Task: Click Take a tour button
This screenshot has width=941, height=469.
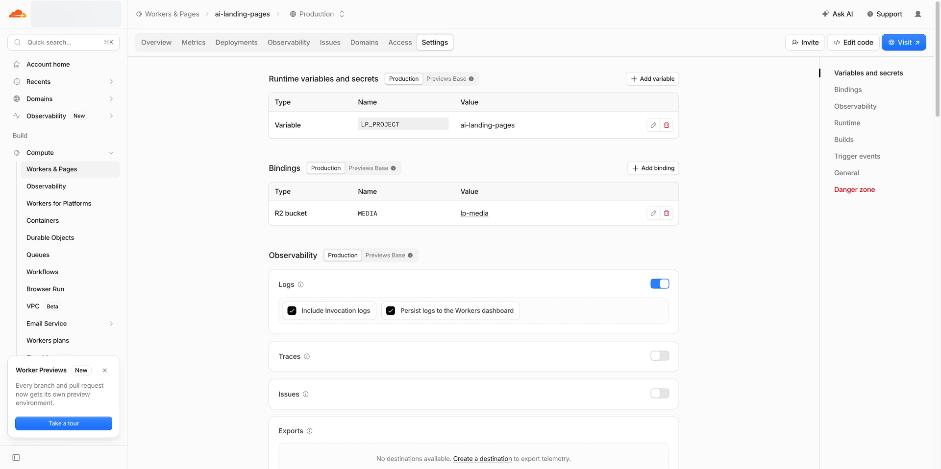Action: [x=64, y=423]
